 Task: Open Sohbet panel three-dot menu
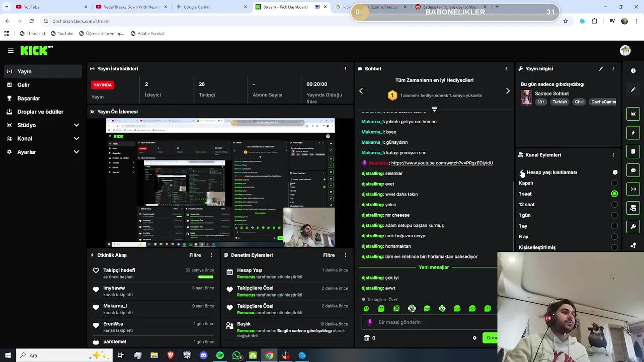506,69
